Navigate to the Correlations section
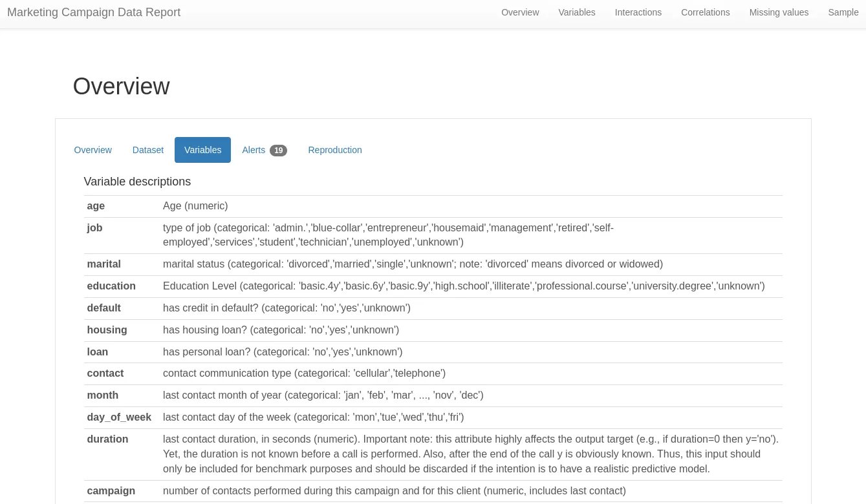Viewport: 866px width, 504px height. (x=706, y=12)
